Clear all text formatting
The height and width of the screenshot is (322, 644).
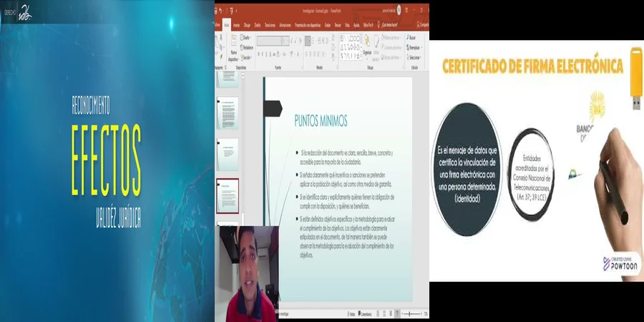coord(301,41)
